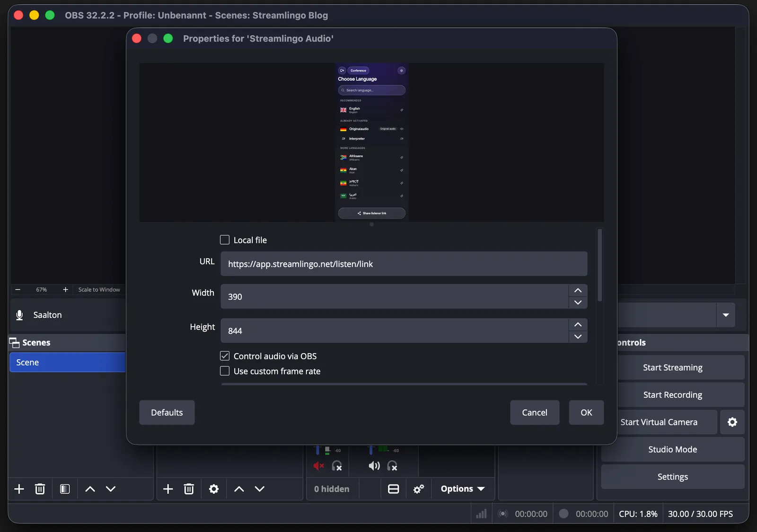Click the recording status circle in status bar

click(x=563, y=514)
